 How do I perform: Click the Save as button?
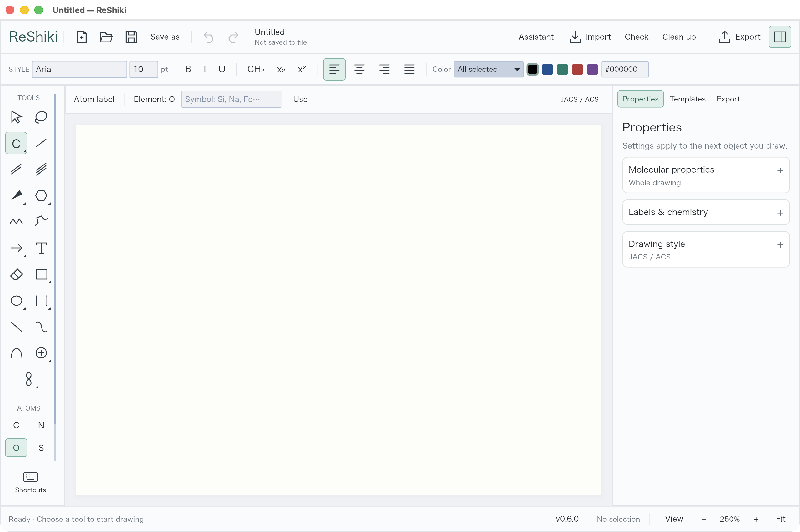[x=165, y=37]
